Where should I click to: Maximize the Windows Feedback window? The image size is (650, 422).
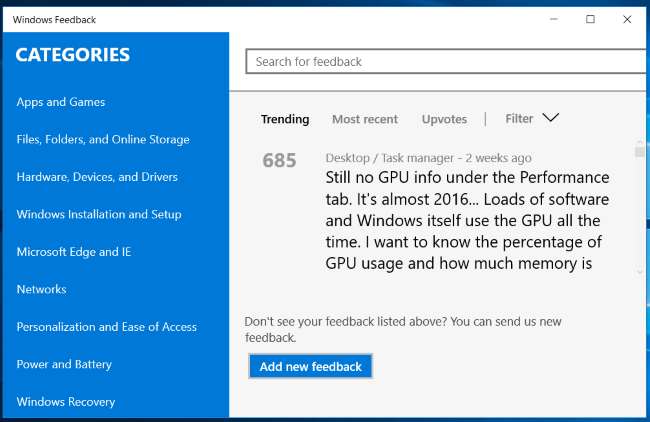[590, 19]
